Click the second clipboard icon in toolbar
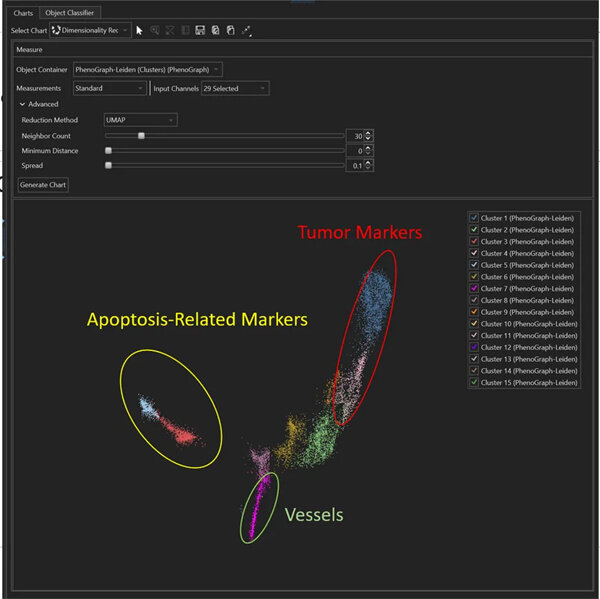Screen dimensions: 600x599 click(x=231, y=30)
